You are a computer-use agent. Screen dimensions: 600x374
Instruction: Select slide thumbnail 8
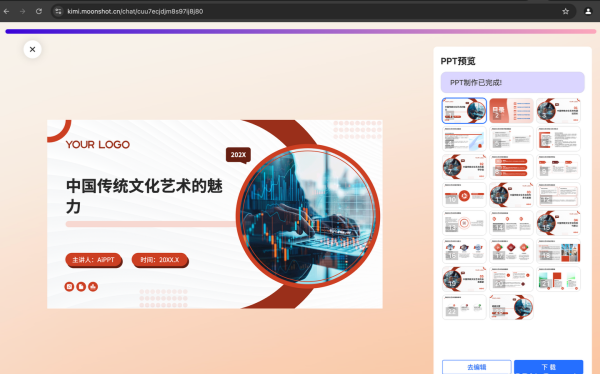click(511, 167)
